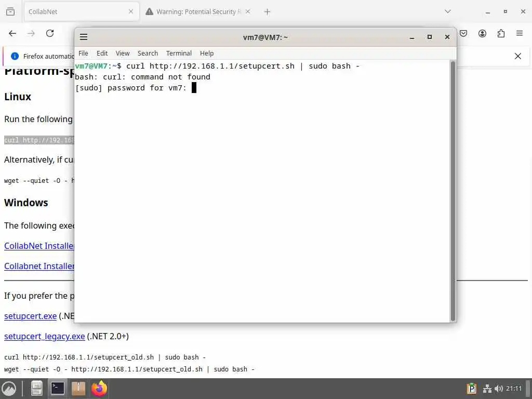
Task: Open the terminal View menu
Action: pyautogui.click(x=123, y=54)
